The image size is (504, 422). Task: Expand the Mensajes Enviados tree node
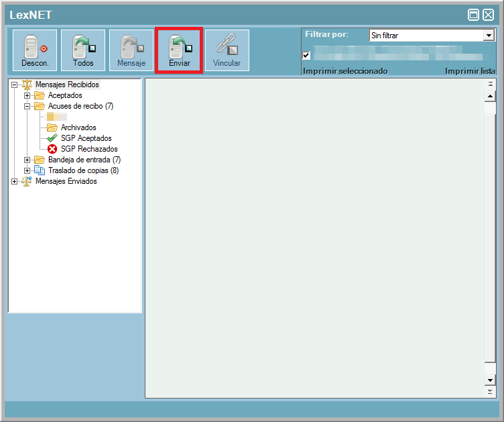[14, 181]
